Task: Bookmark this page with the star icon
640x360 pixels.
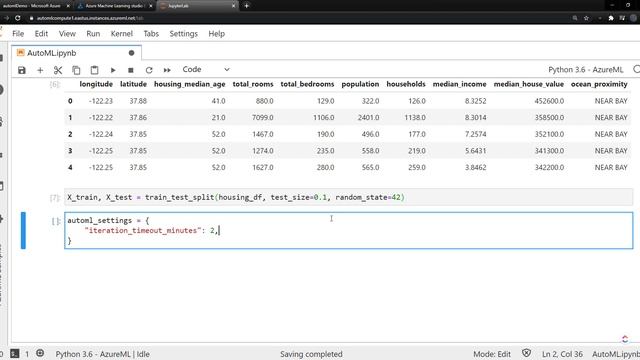Action: point(586,18)
